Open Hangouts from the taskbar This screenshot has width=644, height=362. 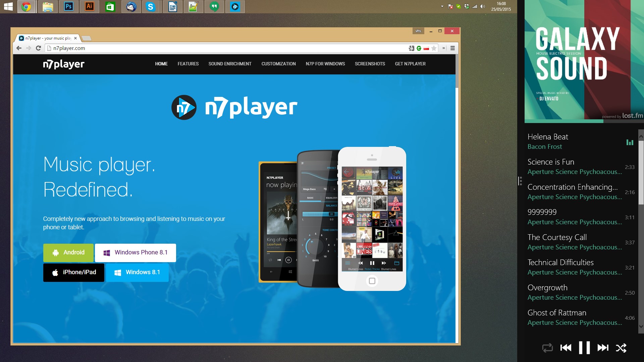point(214,7)
